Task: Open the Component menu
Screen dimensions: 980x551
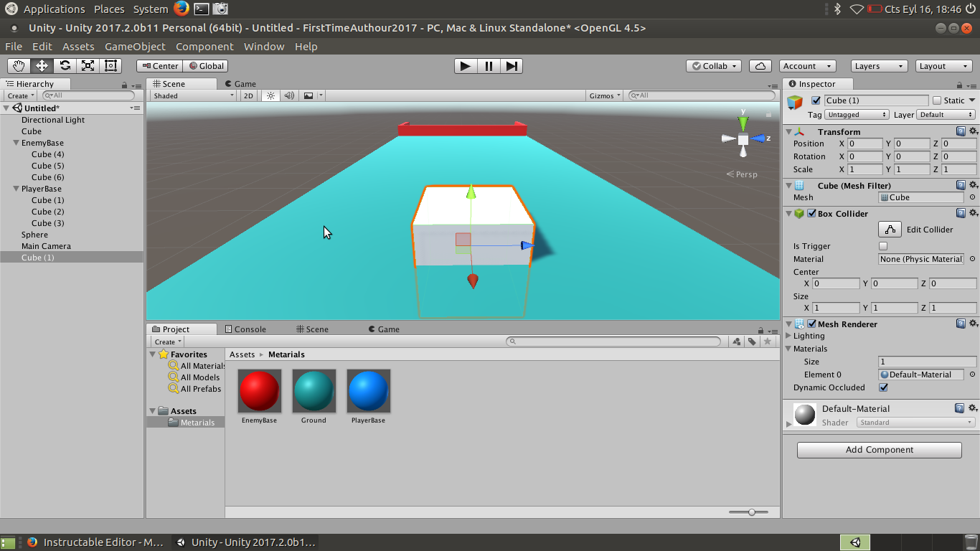Action: [204, 47]
